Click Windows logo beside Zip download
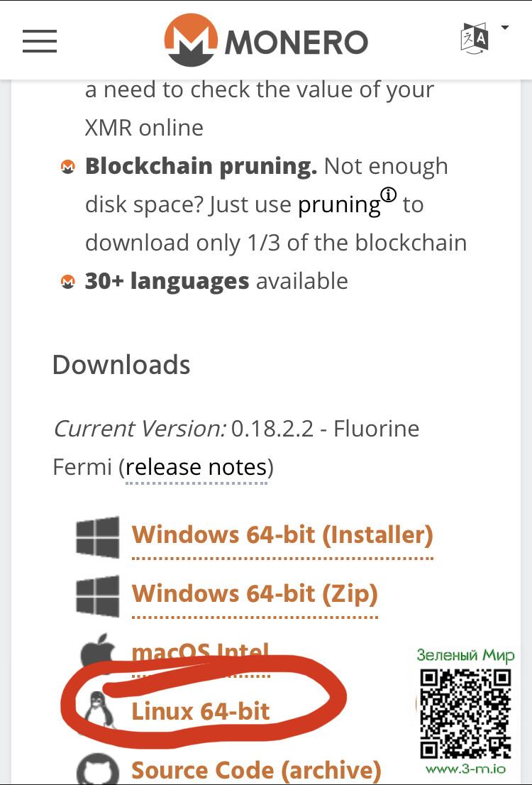532x785 pixels. click(98, 595)
